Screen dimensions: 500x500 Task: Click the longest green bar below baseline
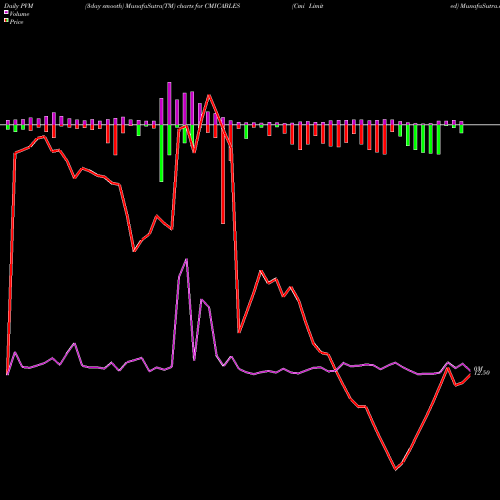[x=161, y=153]
